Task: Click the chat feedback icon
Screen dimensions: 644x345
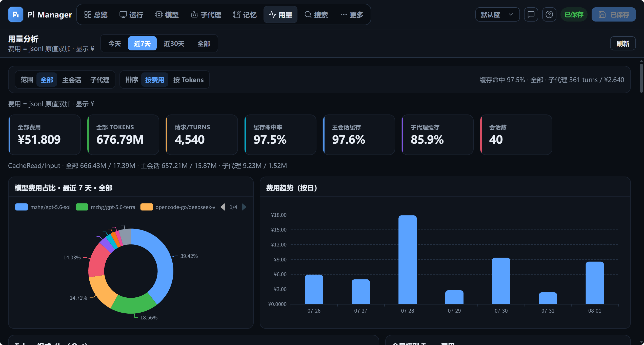Action: (531, 14)
